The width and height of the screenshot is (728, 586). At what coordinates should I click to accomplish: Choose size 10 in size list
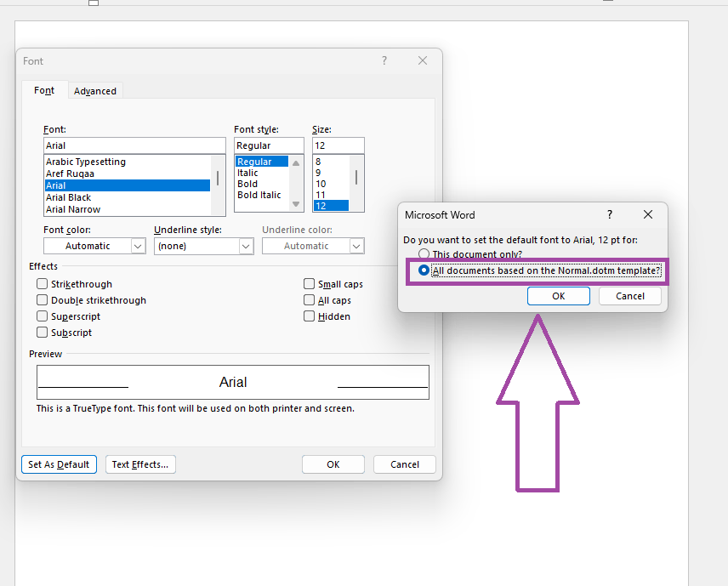pyautogui.click(x=331, y=184)
